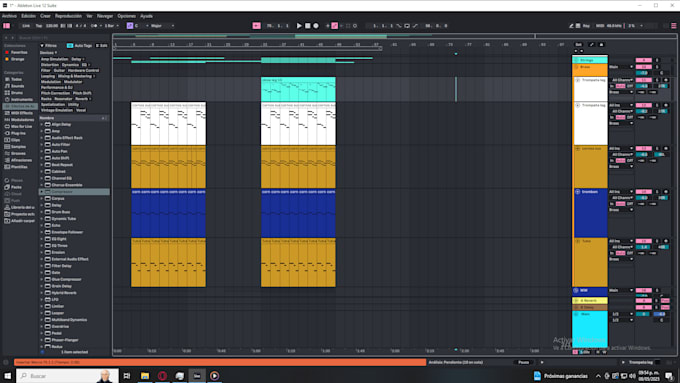Open Ableton Live from Windows taskbar

[197, 376]
